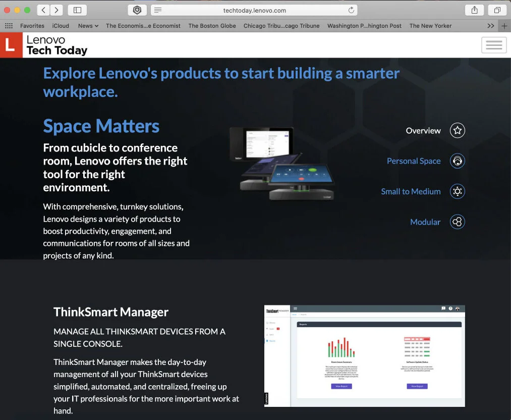Show more bookmarks with double chevron
Screen dimensions: 511x420
(x=491, y=26)
